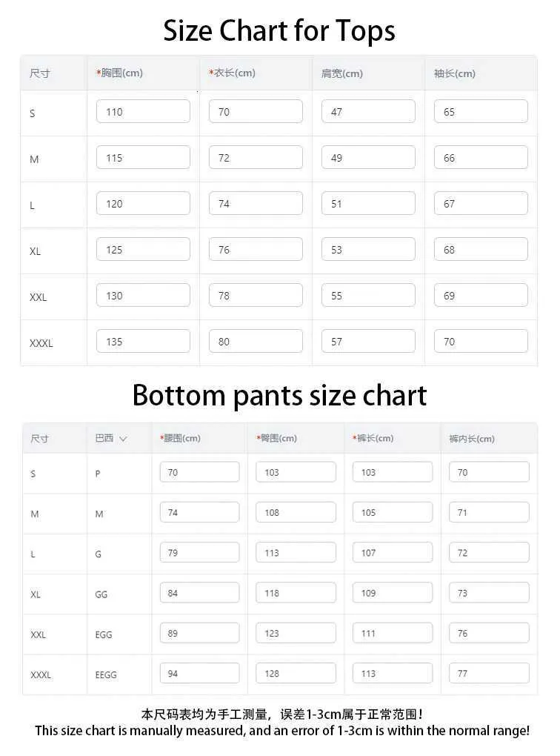Click the 腰围(cm) column header in pants table
The image size is (560, 756).
(x=181, y=439)
